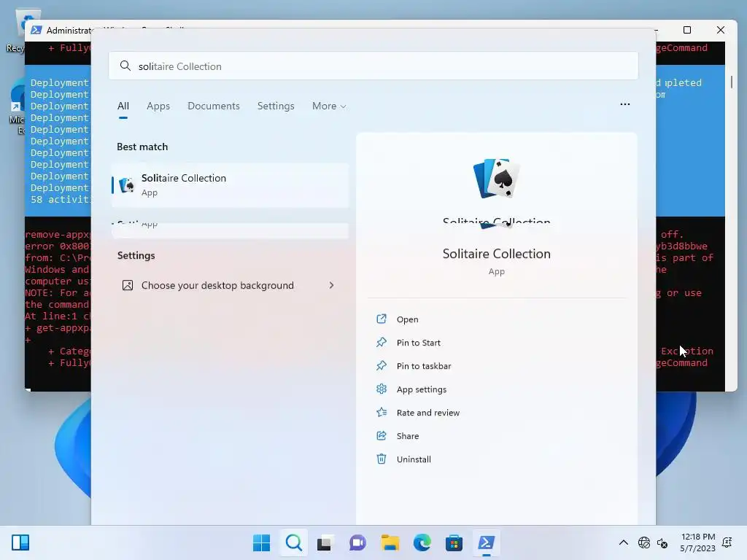Click the gear icon beside App settings
747x560 pixels.
pyautogui.click(x=381, y=389)
